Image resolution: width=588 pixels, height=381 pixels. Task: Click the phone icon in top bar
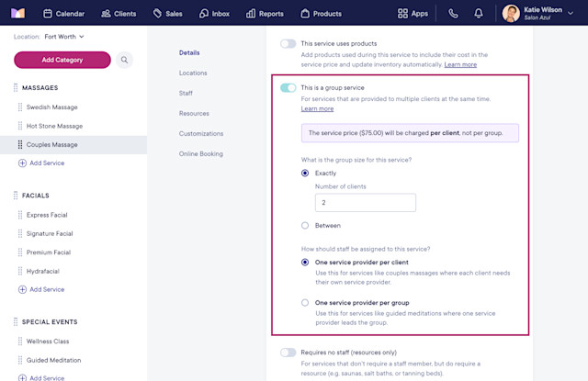point(453,14)
